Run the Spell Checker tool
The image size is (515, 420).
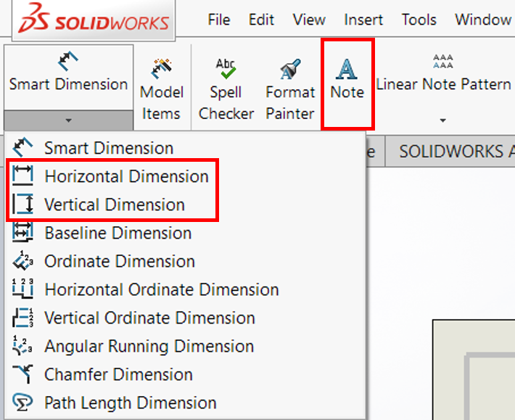click(x=226, y=88)
